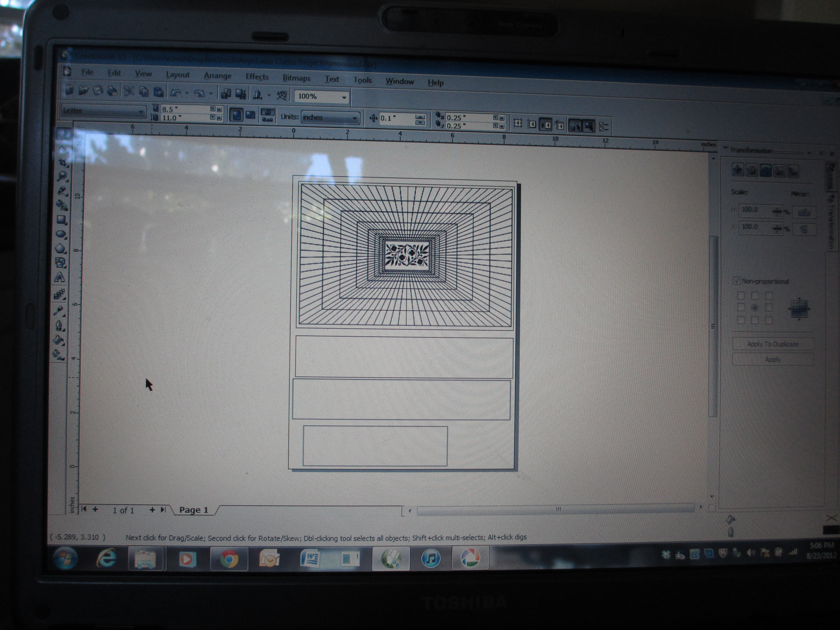Screen dimensions: 840x630
Task: Open the Tools menu
Action: 362,80
